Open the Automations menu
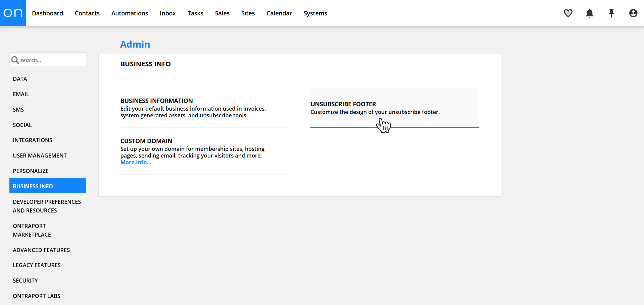 (130, 13)
